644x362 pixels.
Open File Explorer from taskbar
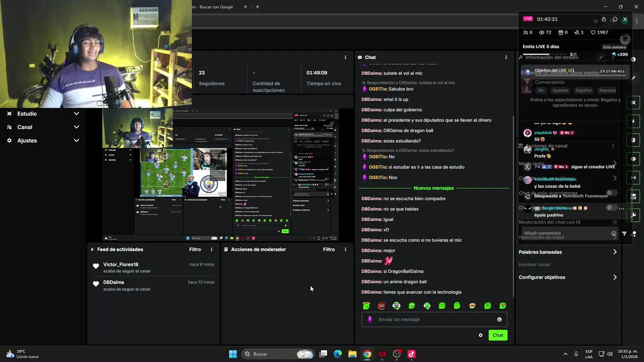pyautogui.click(x=352, y=354)
